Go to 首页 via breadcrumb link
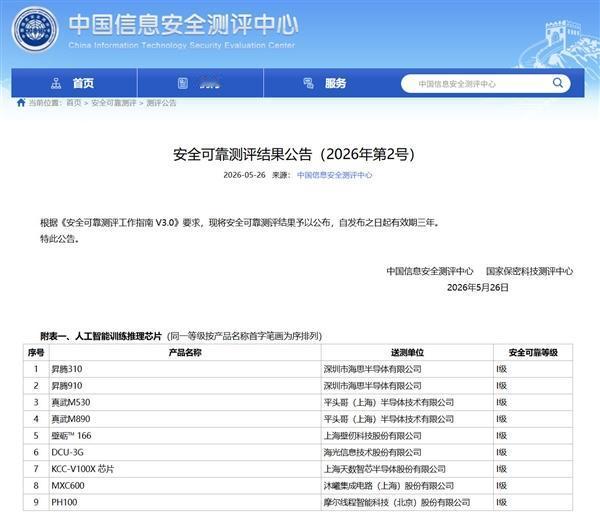The image size is (600, 525). tap(74, 103)
